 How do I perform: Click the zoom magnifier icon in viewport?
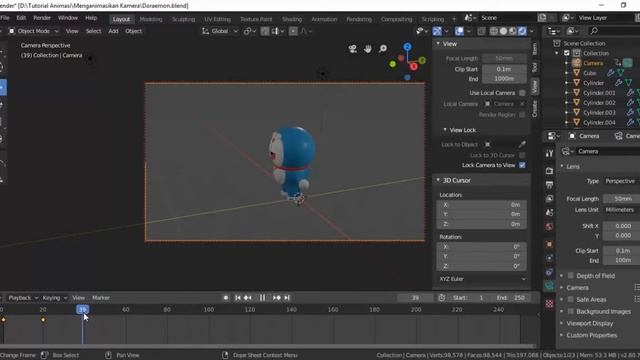point(383,49)
